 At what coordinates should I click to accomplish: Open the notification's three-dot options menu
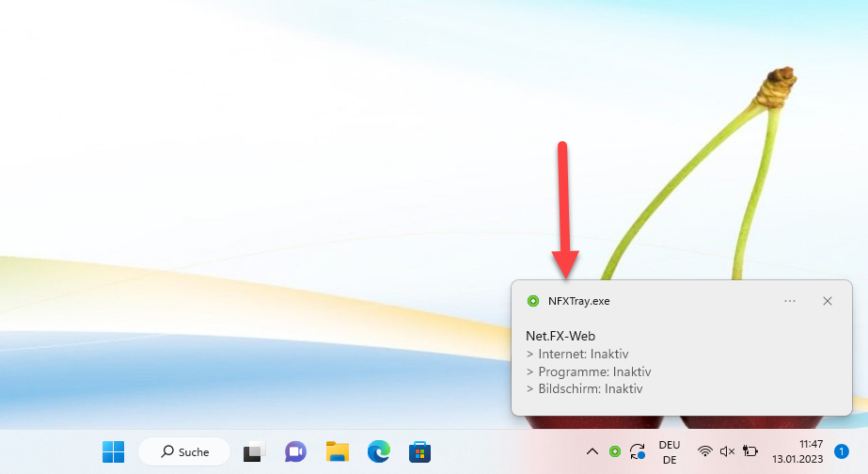[790, 301]
